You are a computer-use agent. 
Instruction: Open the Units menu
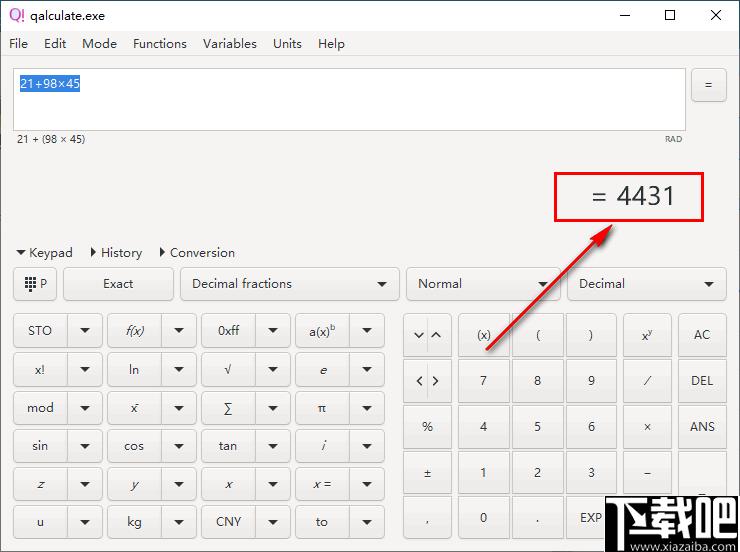[287, 44]
